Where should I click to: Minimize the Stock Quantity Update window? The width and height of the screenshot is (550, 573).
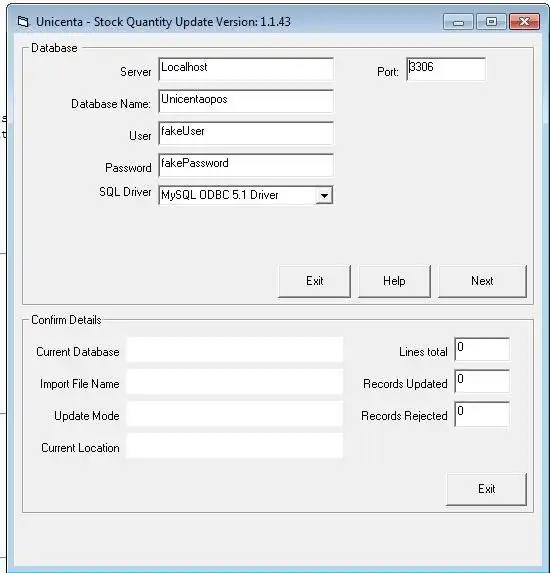click(458, 22)
